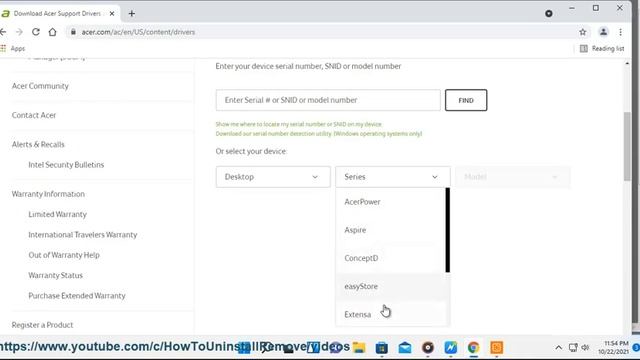This screenshot has width=640, height=360.
Task: Click the serial number input field
Action: click(328, 100)
